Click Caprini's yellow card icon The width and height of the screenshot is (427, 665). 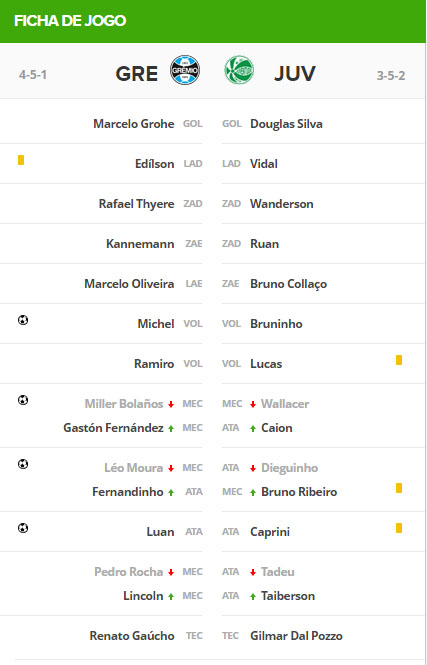[x=399, y=528]
